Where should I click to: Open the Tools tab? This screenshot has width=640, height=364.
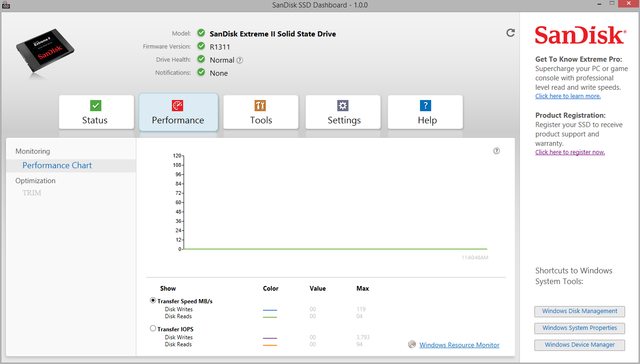click(x=261, y=112)
